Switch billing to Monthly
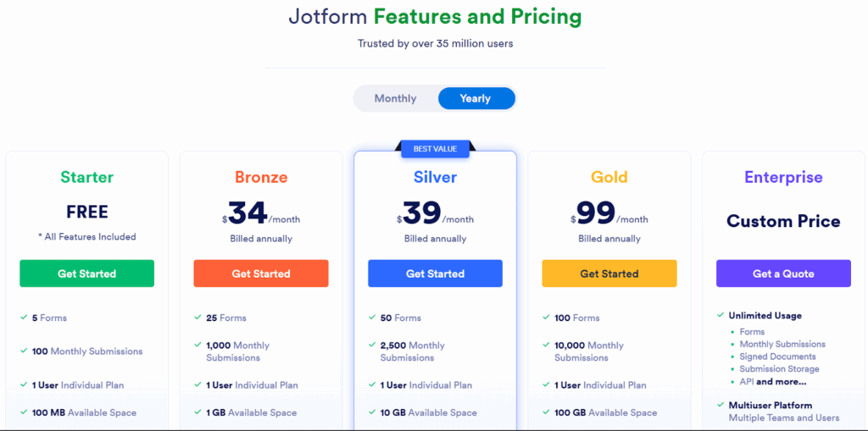 pyautogui.click(x=395, y=98)
